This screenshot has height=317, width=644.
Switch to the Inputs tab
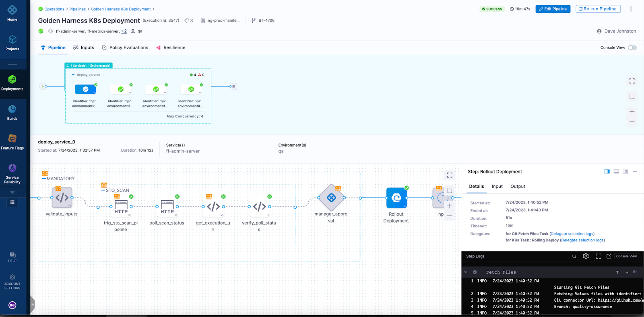point(84,47)
